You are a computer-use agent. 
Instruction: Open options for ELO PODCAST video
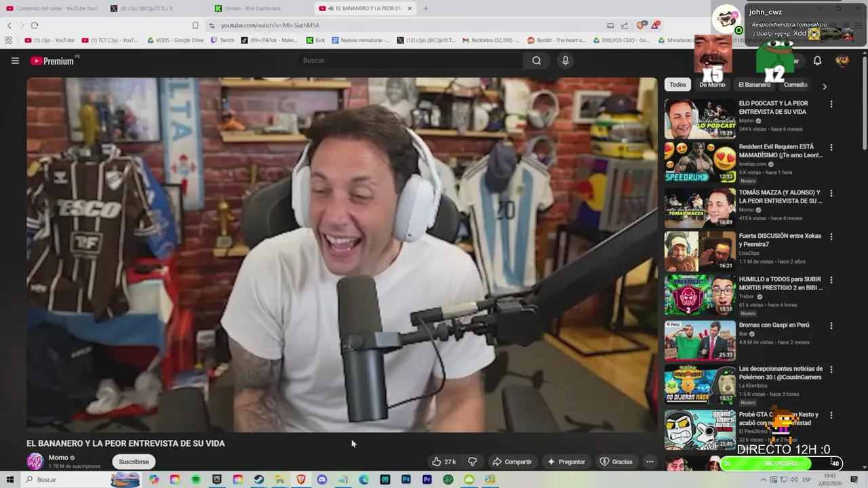click(831, 104)
